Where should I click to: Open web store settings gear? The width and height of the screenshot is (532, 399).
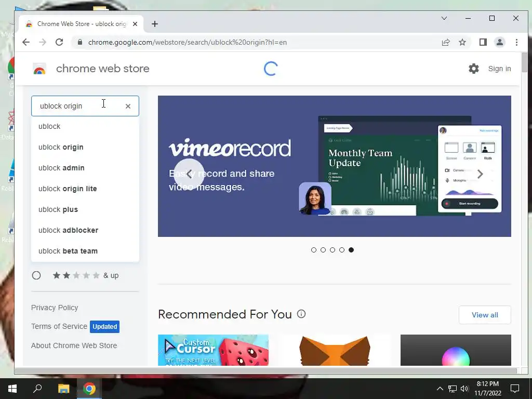474,69
